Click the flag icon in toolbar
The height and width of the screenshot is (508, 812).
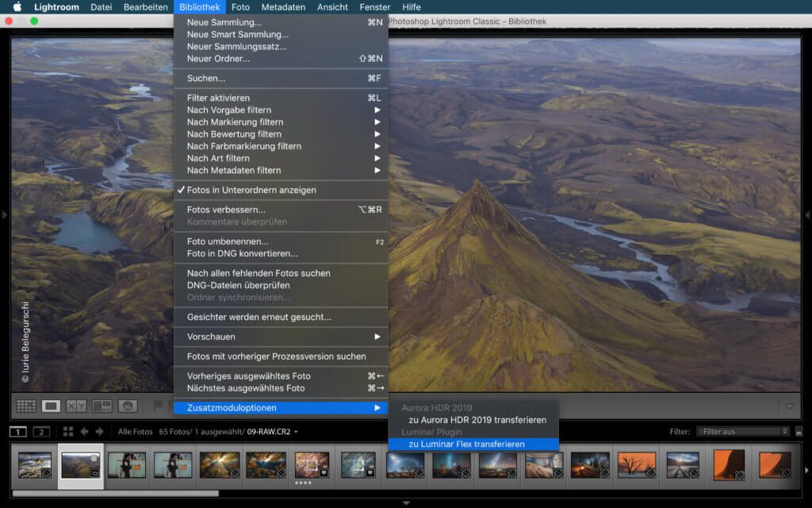[x=158, y=405]
